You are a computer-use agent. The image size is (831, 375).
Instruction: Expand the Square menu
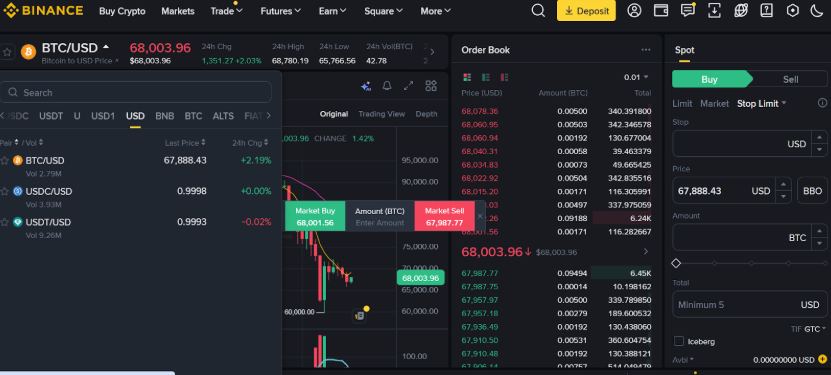383,11
